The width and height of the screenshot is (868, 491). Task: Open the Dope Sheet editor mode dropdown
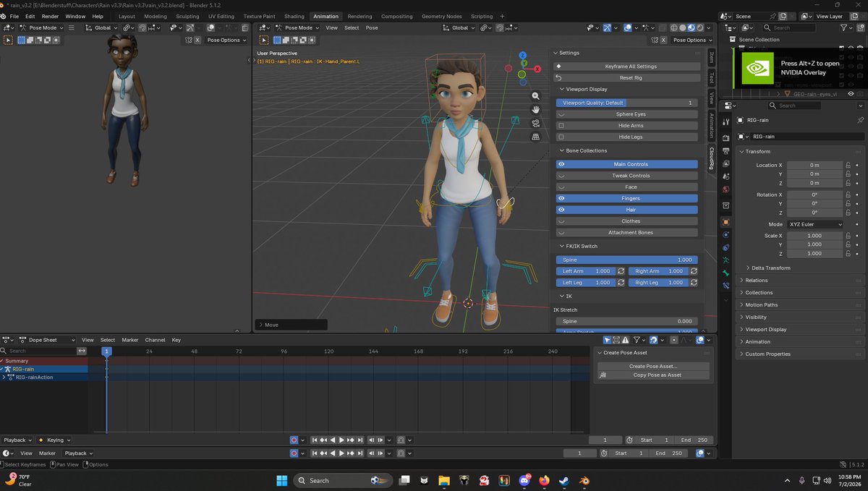[x=47, y=340]
